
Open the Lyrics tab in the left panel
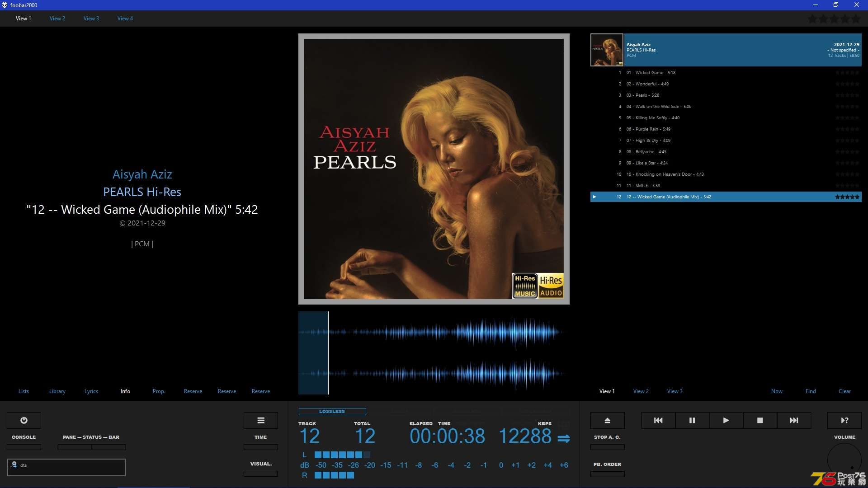point(91,391)
